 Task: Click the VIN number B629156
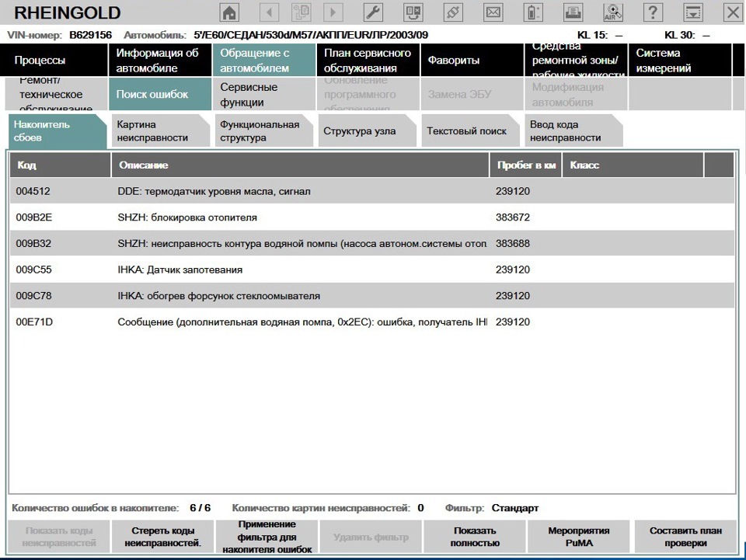90,35
